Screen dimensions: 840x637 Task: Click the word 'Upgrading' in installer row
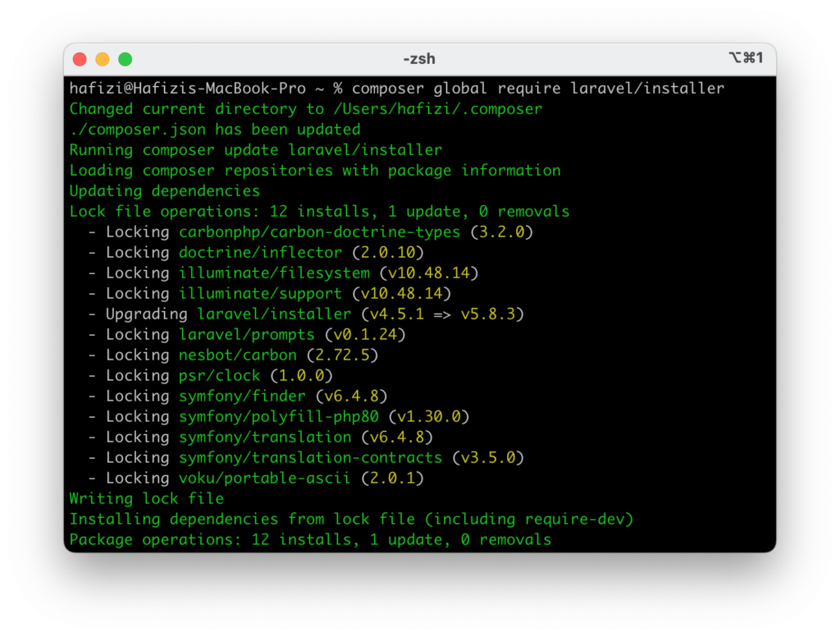(x=147, y=314)
